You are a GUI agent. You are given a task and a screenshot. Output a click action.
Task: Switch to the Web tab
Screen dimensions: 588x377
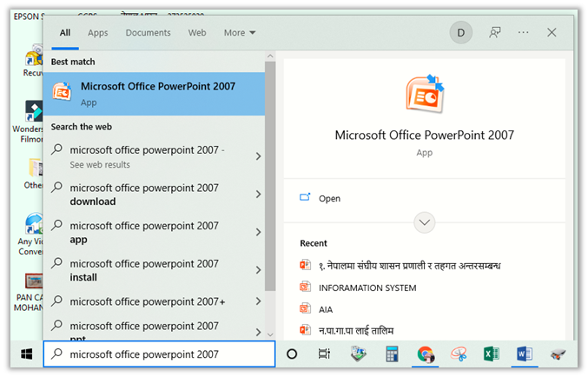click(197, 33)
